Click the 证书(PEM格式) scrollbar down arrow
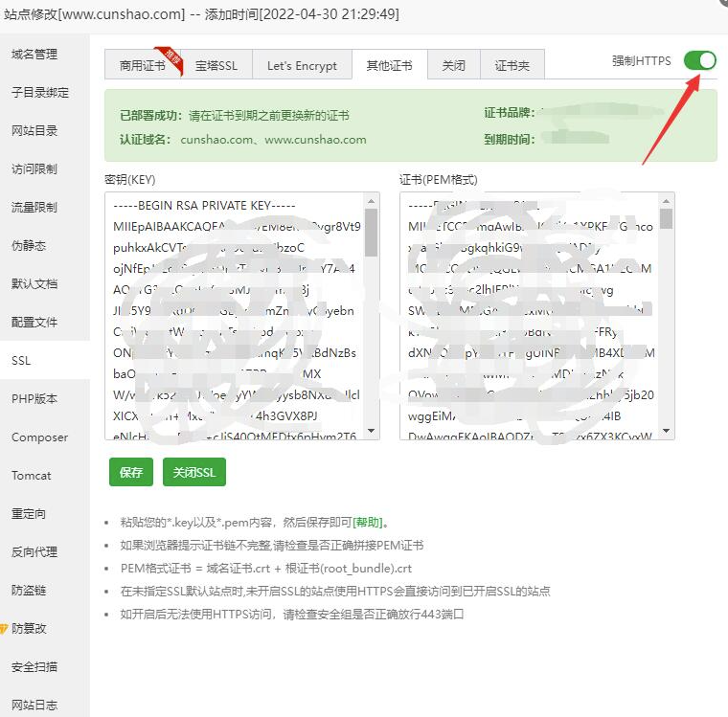 [667, 431]
